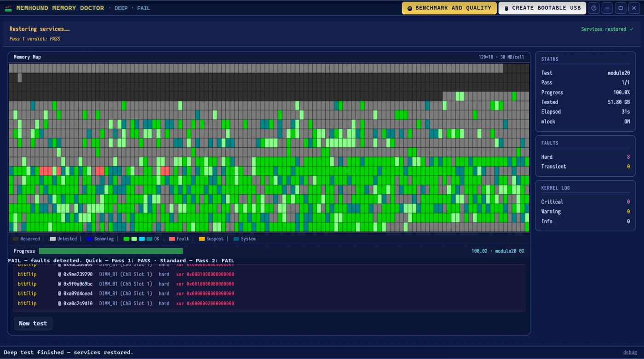Click Pass 1 verdict: PASS text

tap(35, 39)
